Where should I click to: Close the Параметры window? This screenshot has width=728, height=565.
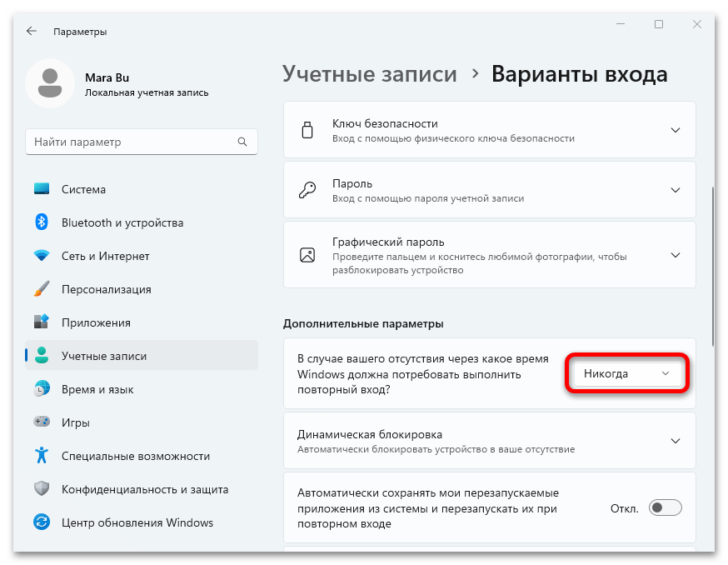pyautogui.click(x=697, y=24)
